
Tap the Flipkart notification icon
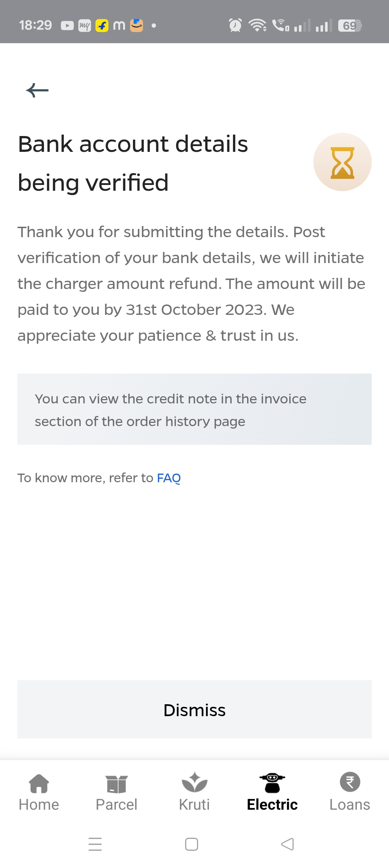102,26
